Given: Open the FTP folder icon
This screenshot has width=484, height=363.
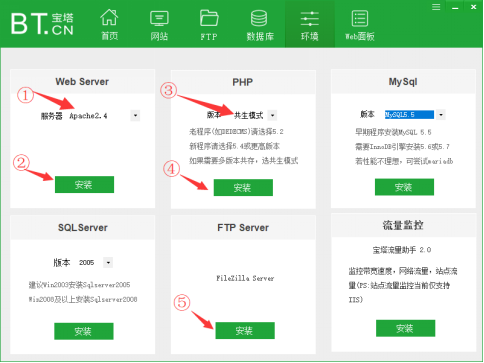Looking at the screenshot, I should [x=209, y=18].
